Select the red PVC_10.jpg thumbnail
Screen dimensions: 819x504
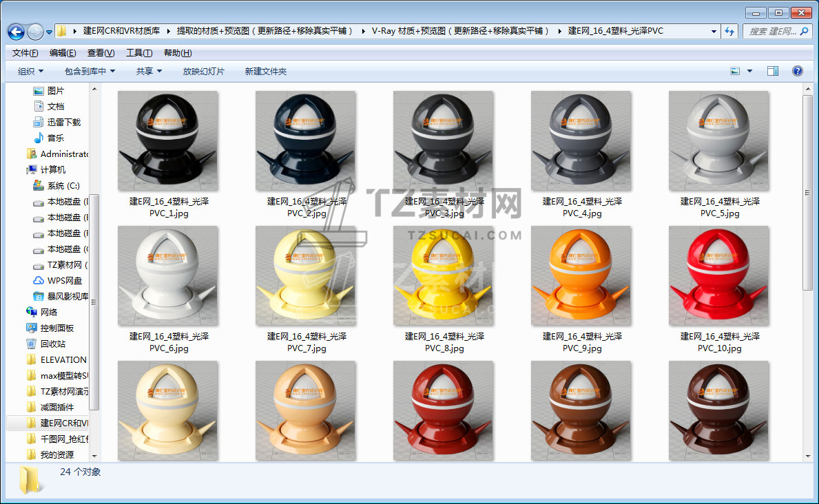719,276
